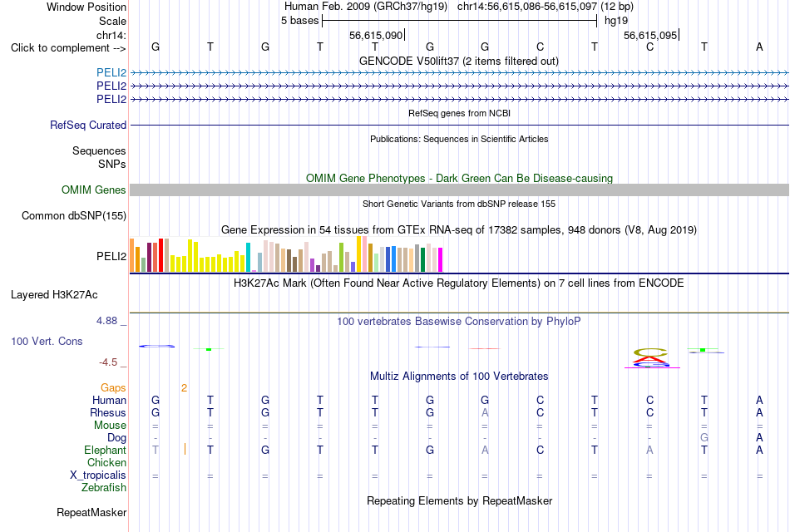Open 'Repeating Elements by RepeatMasker' title

[459, 501]
